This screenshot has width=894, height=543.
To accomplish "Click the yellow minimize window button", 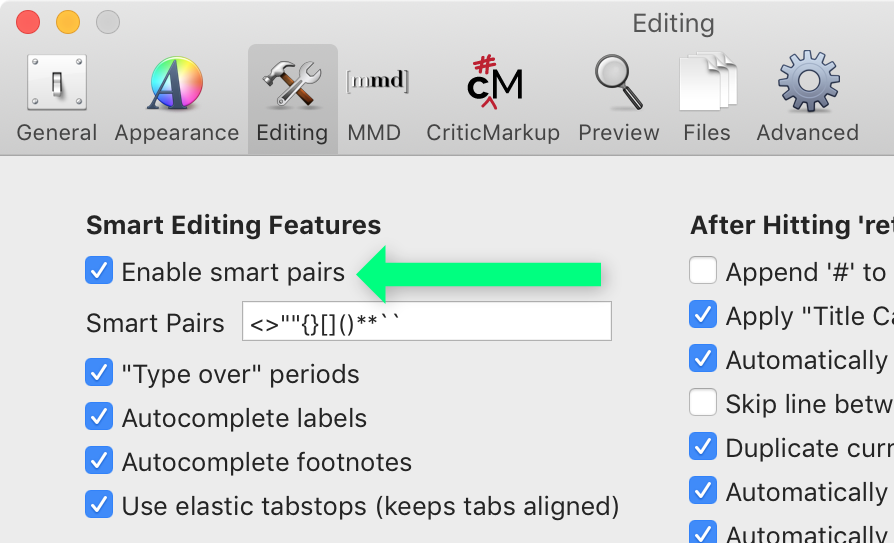I will coord(68,22).
